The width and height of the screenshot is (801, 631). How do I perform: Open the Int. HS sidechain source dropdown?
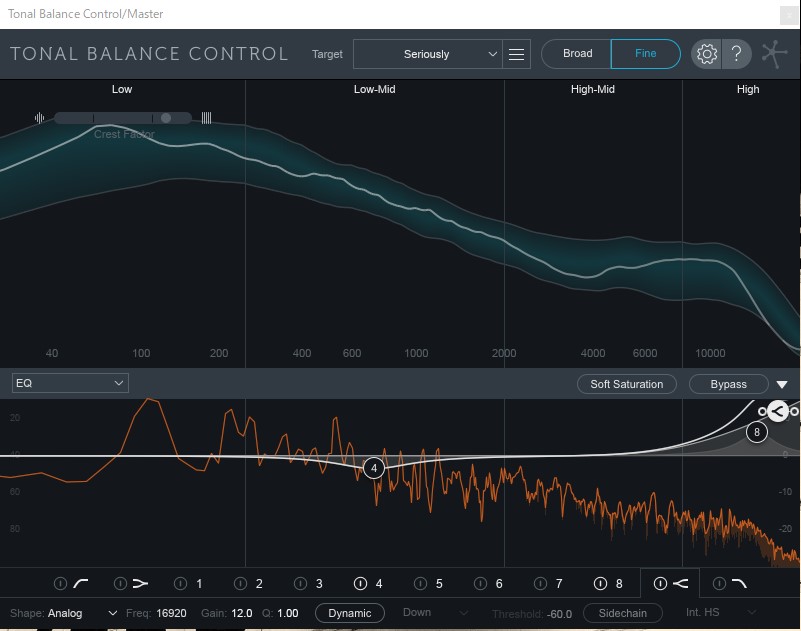tap(720, 612)
